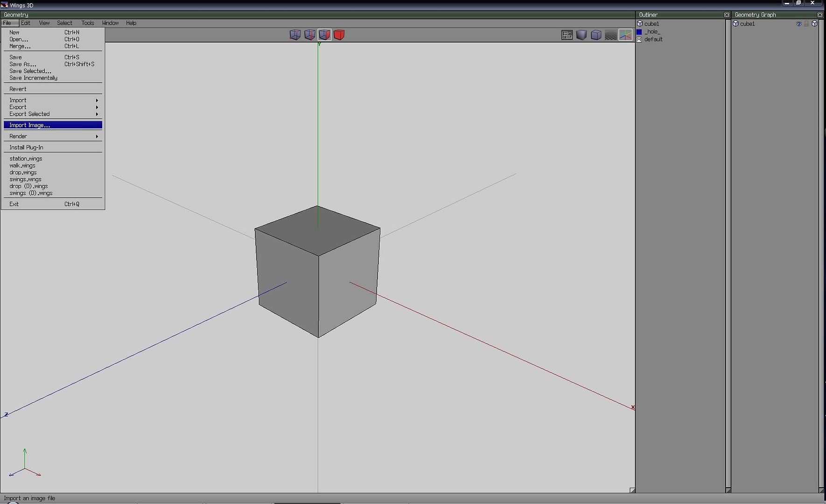This screenshot has height=504, width=826.
Task: Open preferences panel icon in toolbar
Action: [567, 35]
